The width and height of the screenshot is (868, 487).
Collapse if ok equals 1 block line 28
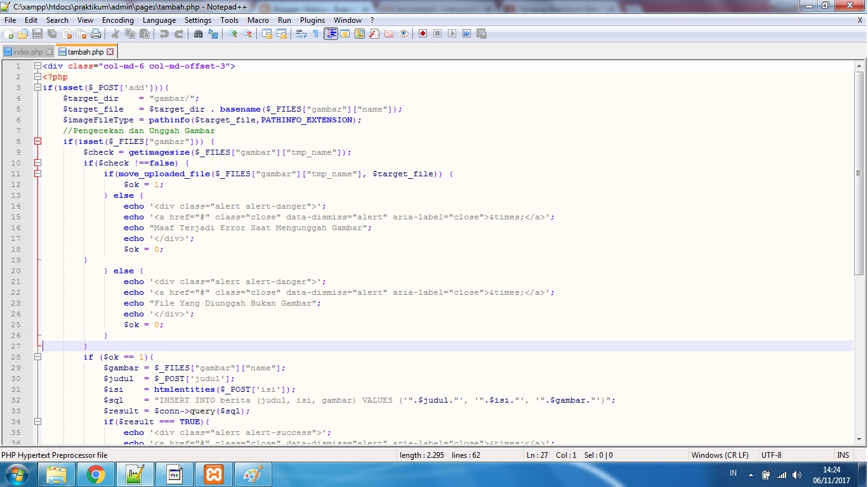point(37,357)
